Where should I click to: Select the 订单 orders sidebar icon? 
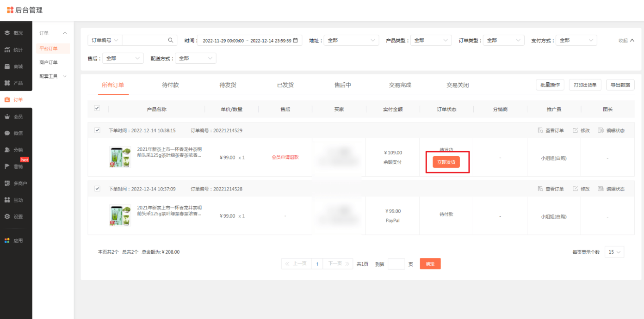7,99
